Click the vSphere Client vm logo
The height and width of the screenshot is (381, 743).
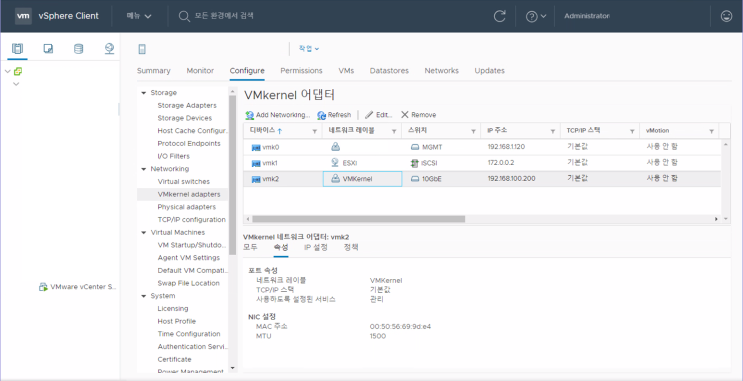(x=24, y=16)
